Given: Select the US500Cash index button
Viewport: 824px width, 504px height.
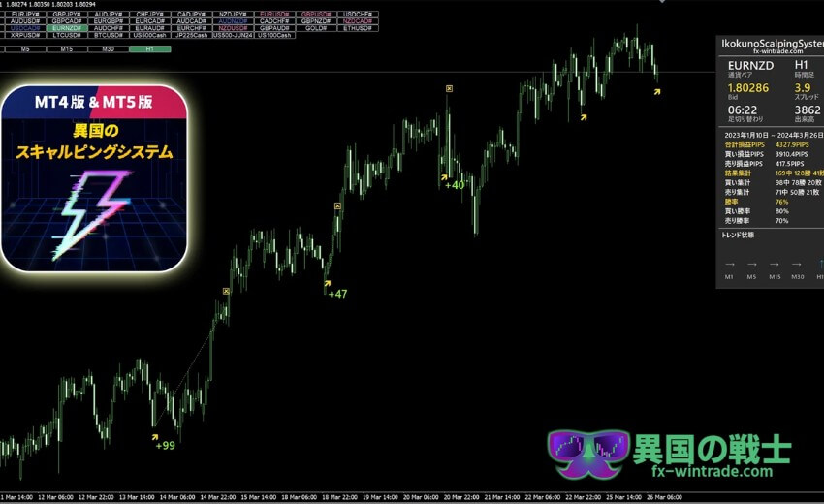Looking at the screenshot, I should pos(150,35).
